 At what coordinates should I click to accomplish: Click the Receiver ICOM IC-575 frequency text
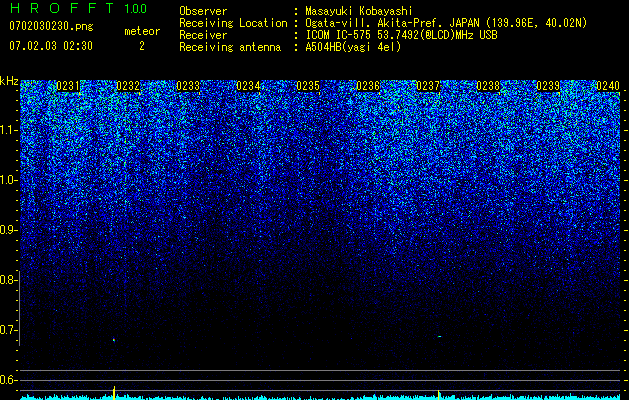(x=401, y=35)
